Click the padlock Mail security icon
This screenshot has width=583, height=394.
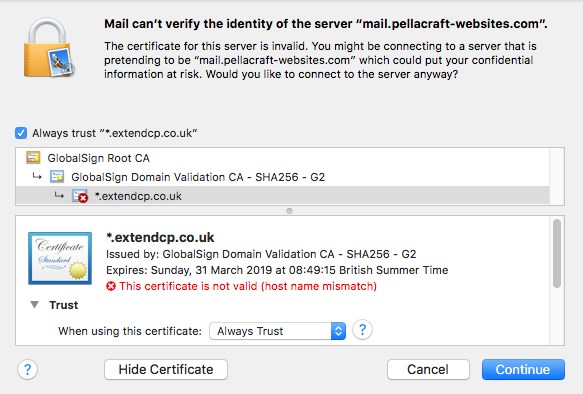pos(48,48)
